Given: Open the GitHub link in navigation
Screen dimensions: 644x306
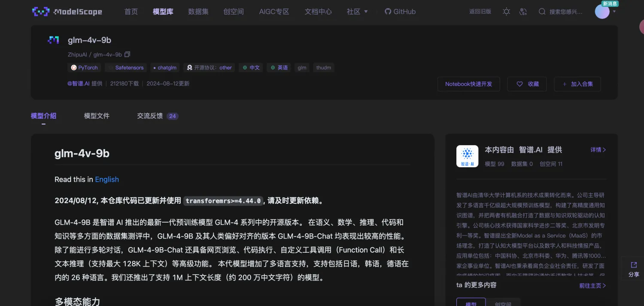Looking at the screenshot, I should coord(400,12).
